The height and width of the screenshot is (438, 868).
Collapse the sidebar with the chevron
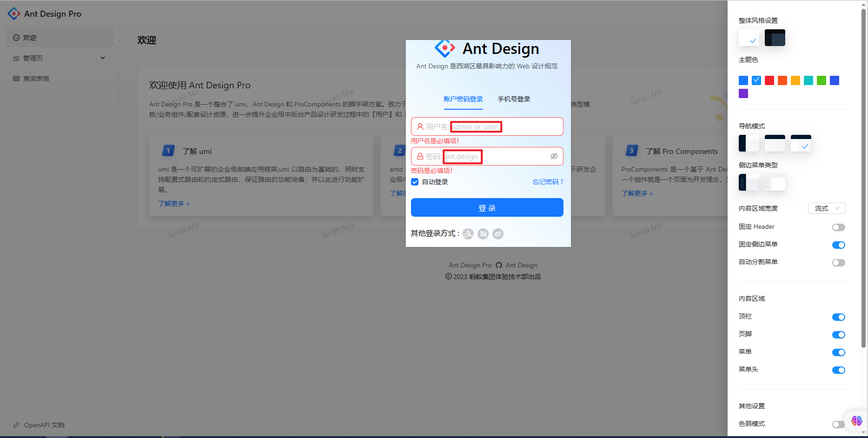[x=119, y=40]
